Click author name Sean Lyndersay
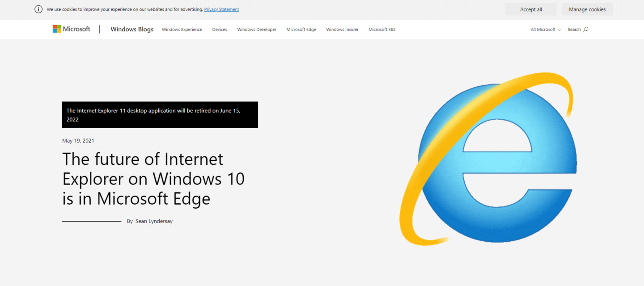This screenshot has height=286, width=644. click(x=154, y=221)
